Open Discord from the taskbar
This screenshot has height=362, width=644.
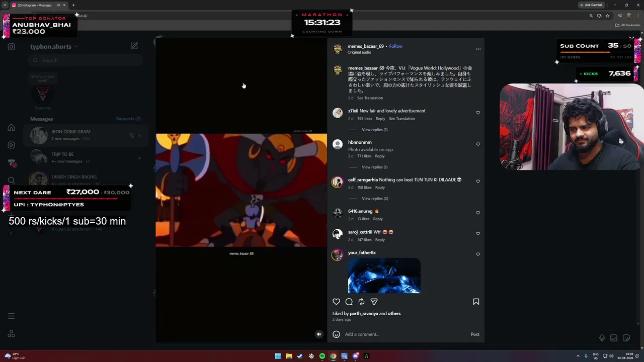point(355,356)
